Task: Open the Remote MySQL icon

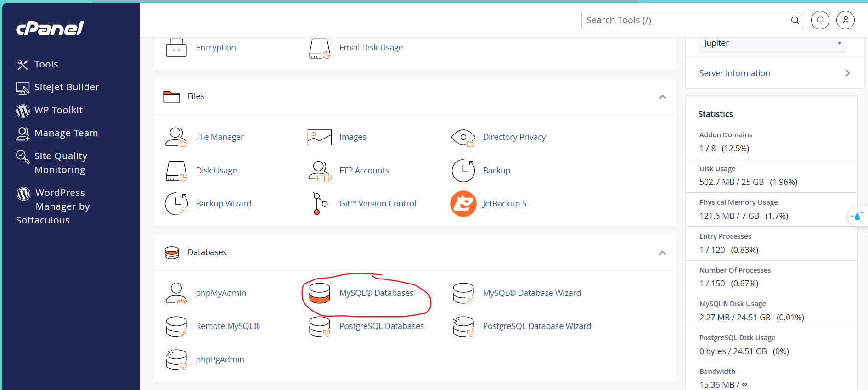Action: point(176,327)
